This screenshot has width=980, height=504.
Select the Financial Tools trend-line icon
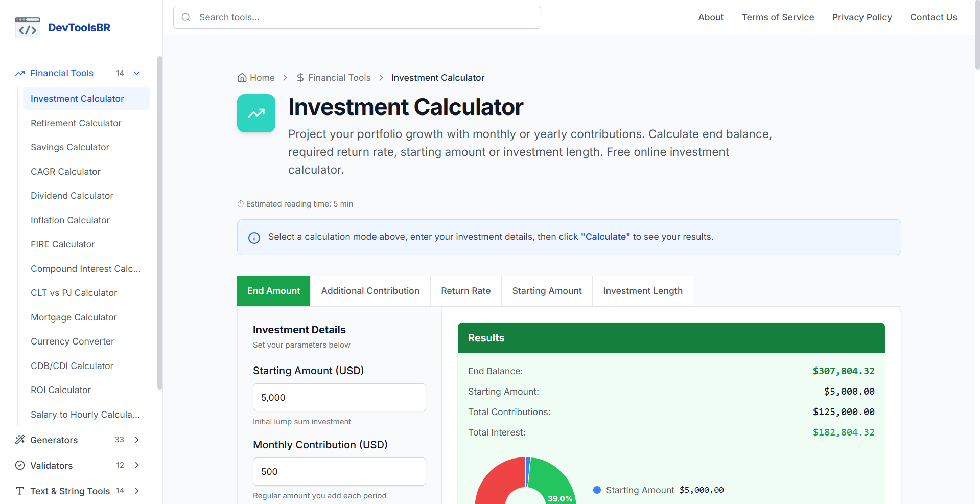click(19, 73)
